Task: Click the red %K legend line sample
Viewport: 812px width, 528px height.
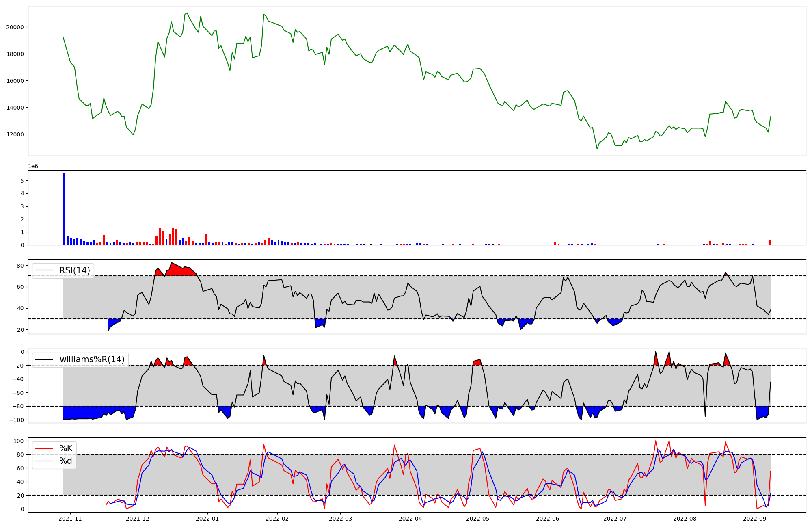Action: tap(44, 448)
